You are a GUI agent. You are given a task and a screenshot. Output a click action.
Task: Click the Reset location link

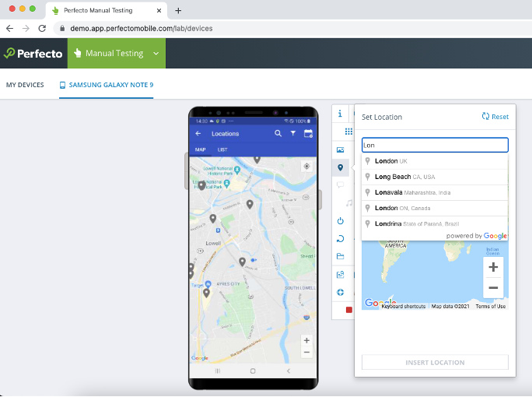(495, 117)
